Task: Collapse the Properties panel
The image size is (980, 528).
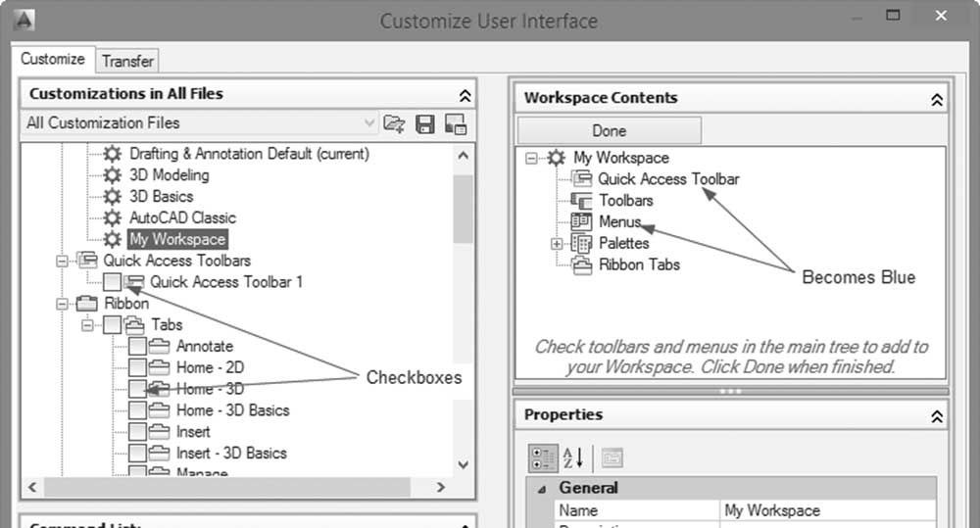Action: pyautogui.click(x=937, y=416)
